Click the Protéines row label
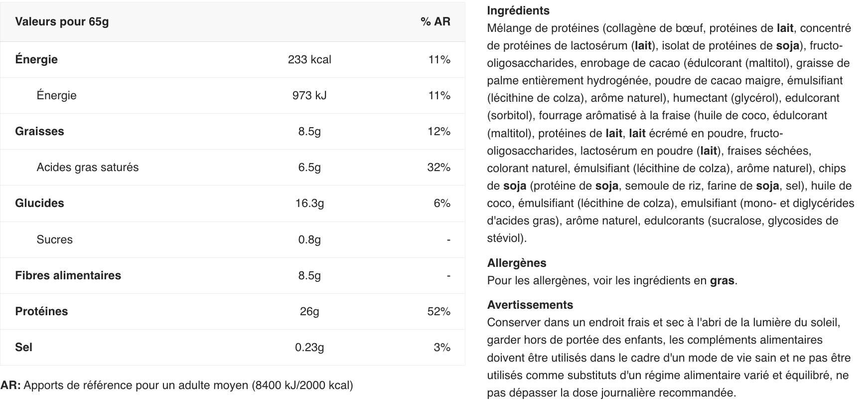The height and width of the screenshot is (409, 868). [x=41, y=311]
